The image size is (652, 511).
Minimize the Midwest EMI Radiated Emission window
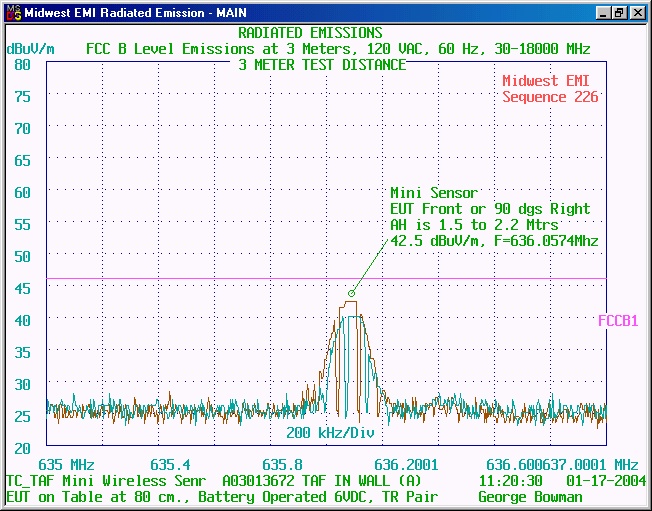tap(603, 12)
